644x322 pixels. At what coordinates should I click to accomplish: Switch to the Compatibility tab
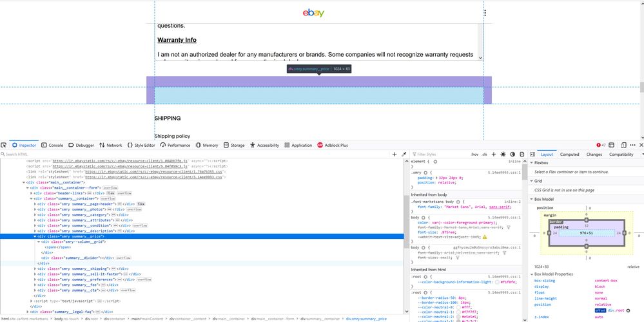pyautogui.click(x=621, y=154)
